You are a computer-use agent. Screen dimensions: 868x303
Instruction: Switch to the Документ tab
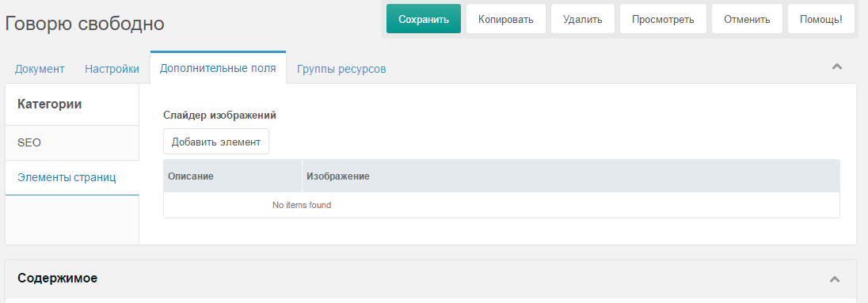(x=40, y=69)
